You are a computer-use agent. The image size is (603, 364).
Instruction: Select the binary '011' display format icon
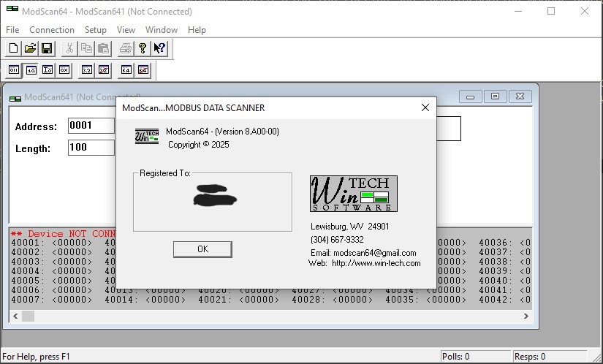(x=14, y=70)
